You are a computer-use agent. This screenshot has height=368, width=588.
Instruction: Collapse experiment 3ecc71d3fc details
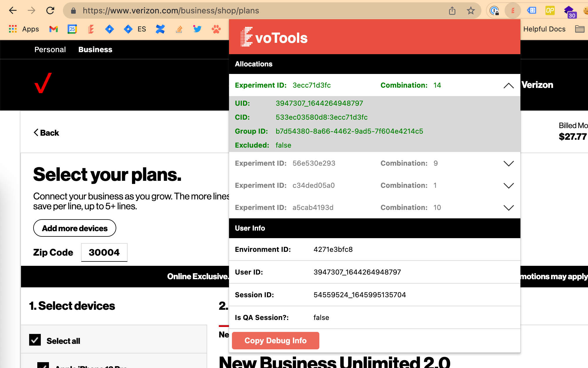pyautogui.click(x=508, y=85)
